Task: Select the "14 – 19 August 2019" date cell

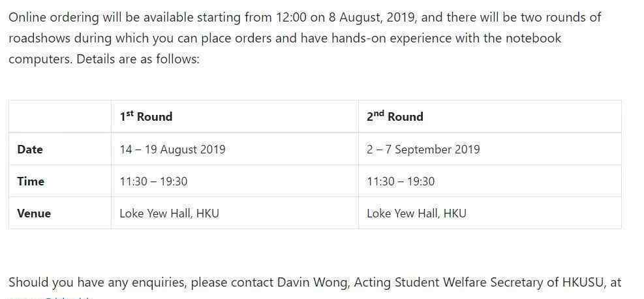Action: (172, 149)
